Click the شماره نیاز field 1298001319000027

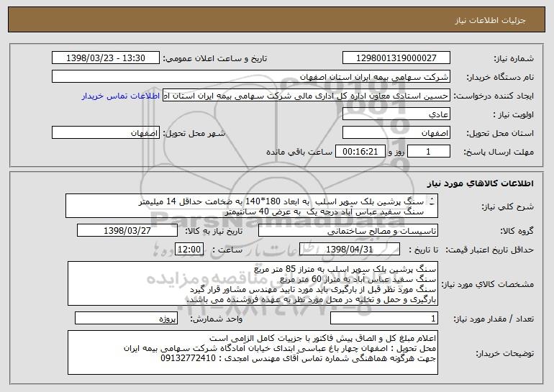coord(396,58)
